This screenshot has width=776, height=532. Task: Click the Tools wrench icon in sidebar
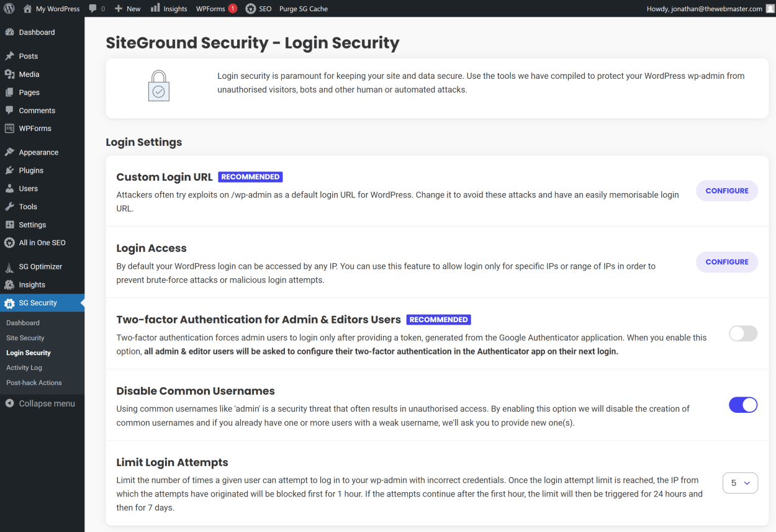coord(9,207)
